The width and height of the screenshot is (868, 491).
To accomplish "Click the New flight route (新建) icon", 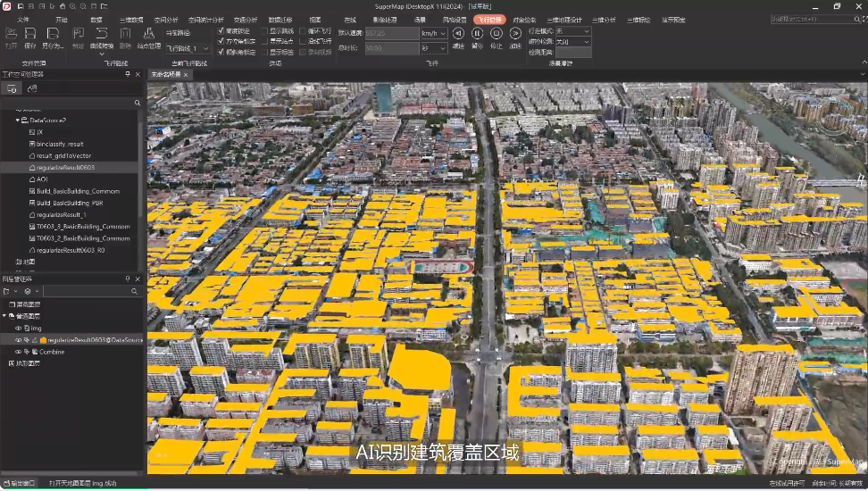I will point(78,34).
